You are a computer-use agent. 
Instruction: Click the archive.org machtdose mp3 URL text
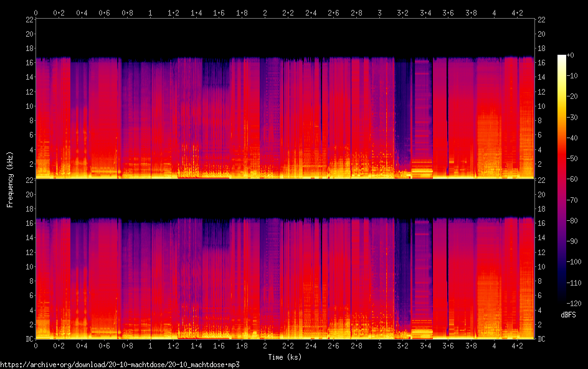(x=120, y=365)
